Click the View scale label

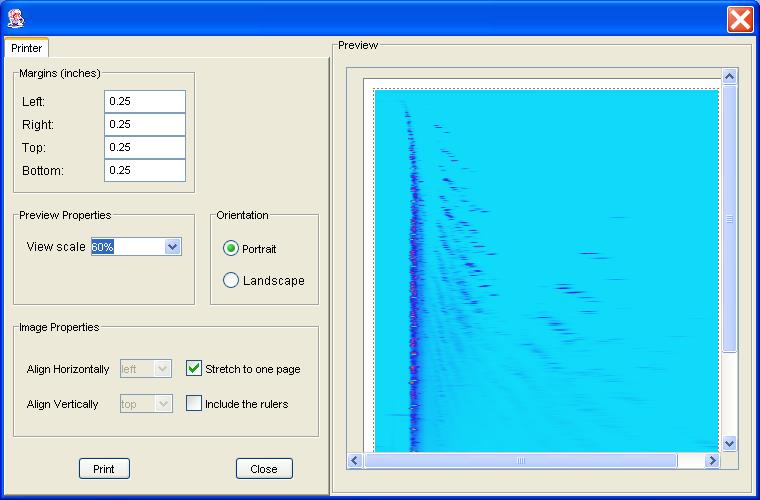coord(56,247)
